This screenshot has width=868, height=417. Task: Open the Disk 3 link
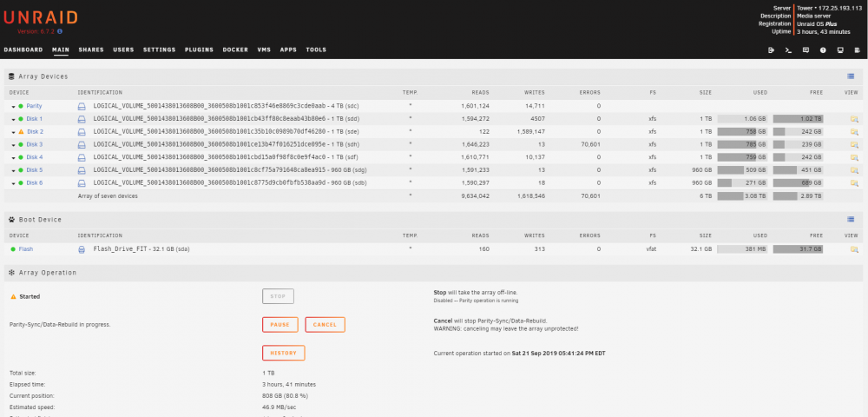[x=35, y=144]
